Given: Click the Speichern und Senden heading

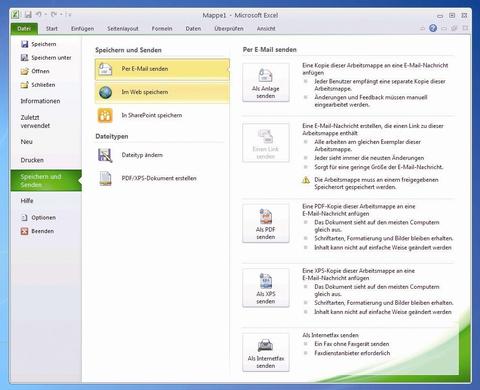Looking at the screenshot, I should click(128, 50).
